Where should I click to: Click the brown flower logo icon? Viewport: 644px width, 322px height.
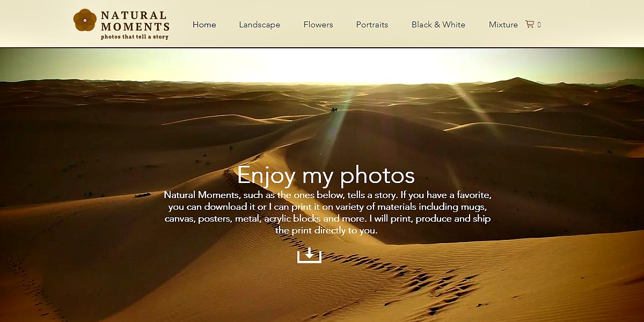pos(85,20)
